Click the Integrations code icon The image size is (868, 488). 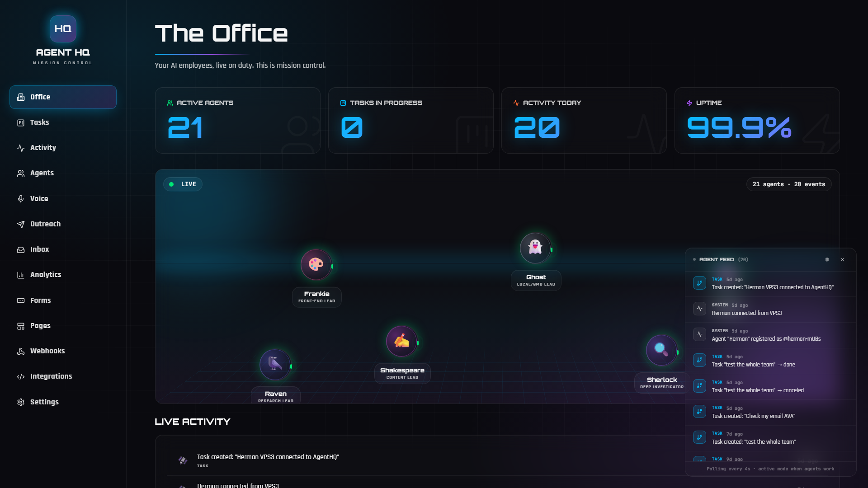21,377
